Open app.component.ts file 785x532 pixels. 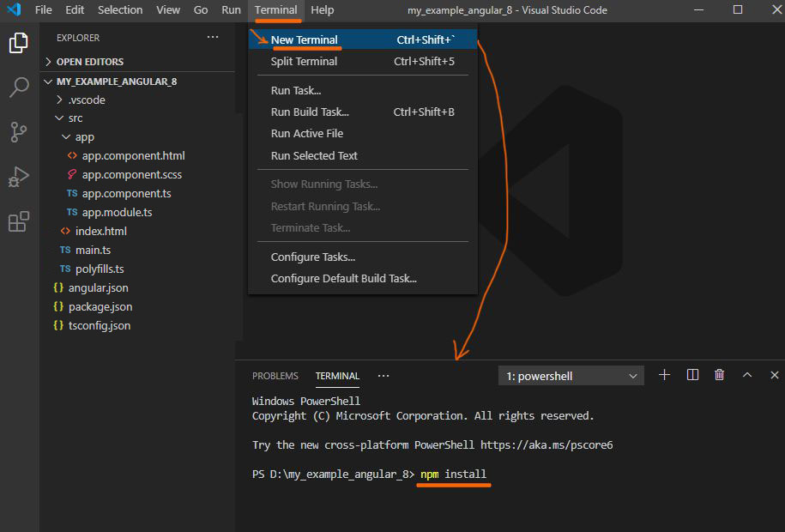[x=126, y=193]
